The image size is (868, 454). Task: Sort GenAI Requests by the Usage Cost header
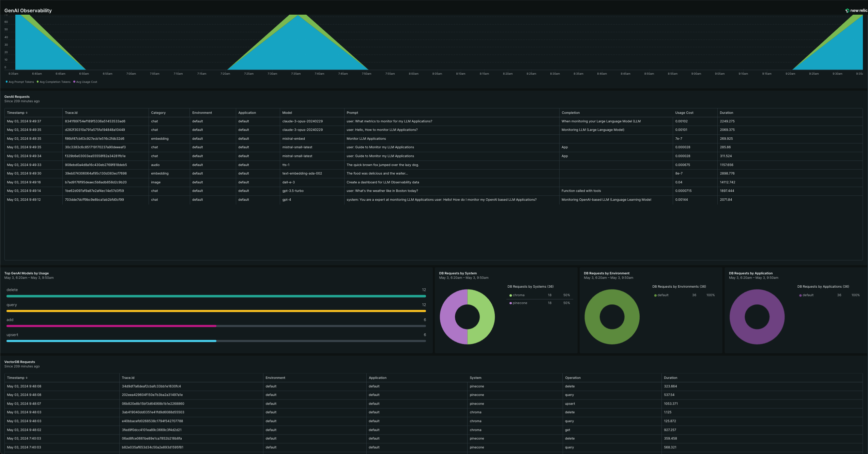pos(684,113)
